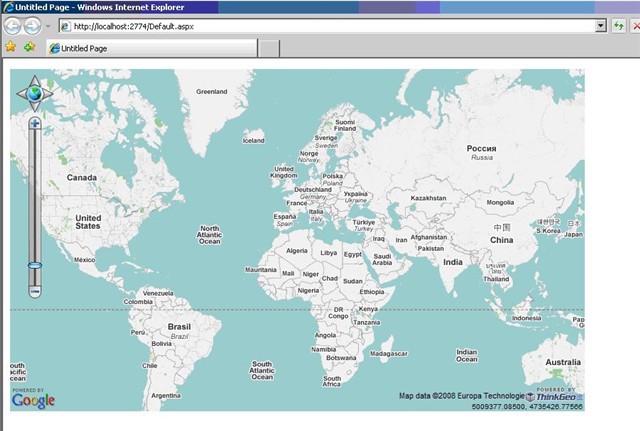Screen dimensions: 640x431
Task: Click the Brasil label on the map
Action: pyautogui.click(x=179, y=327)
